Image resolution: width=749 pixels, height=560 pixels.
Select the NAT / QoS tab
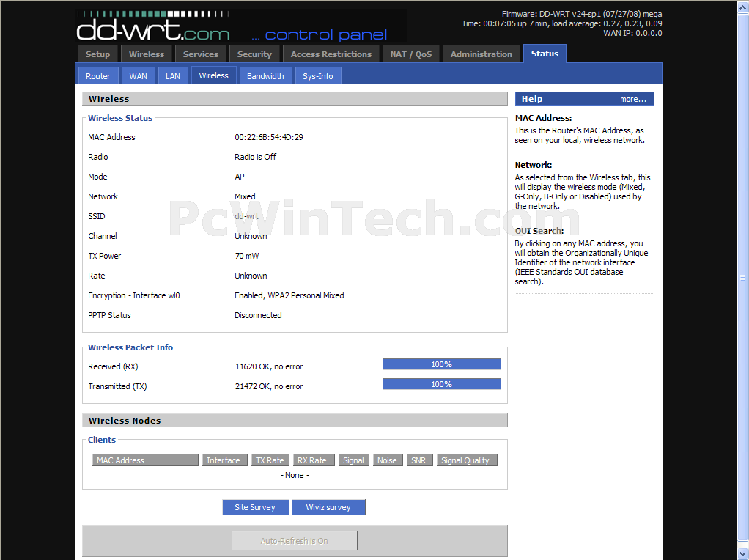pos(411,54)
